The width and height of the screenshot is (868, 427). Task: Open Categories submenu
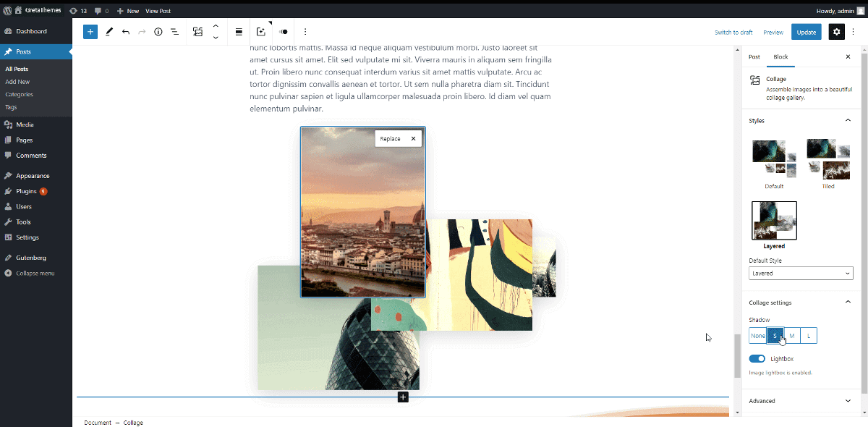[19, 94]
